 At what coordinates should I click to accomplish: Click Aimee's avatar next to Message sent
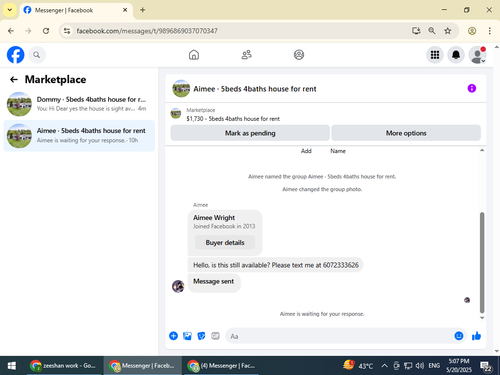(178, 286)
